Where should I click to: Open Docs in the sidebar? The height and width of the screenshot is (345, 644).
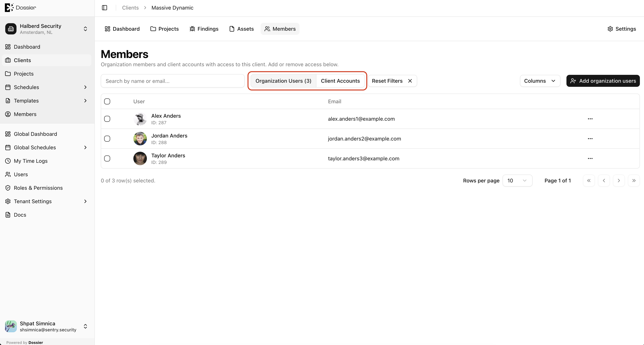coord(46,215)
